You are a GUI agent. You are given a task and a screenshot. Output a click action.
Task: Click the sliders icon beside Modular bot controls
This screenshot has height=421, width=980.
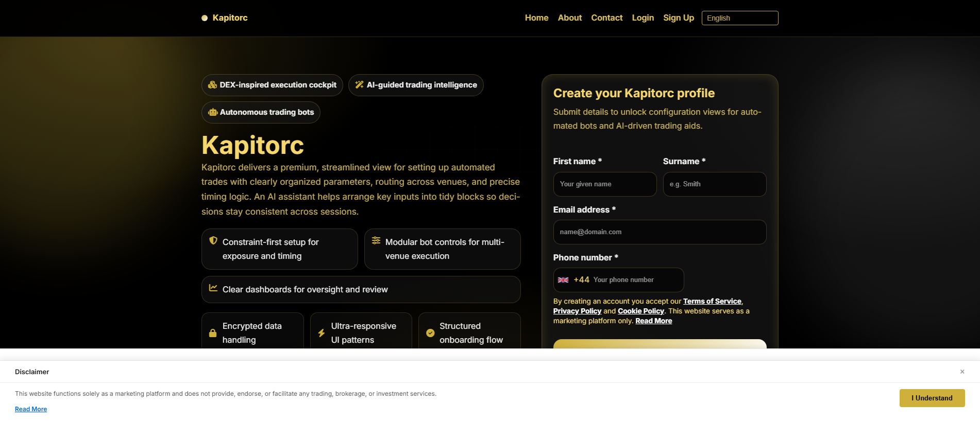[x=376, y=240]
